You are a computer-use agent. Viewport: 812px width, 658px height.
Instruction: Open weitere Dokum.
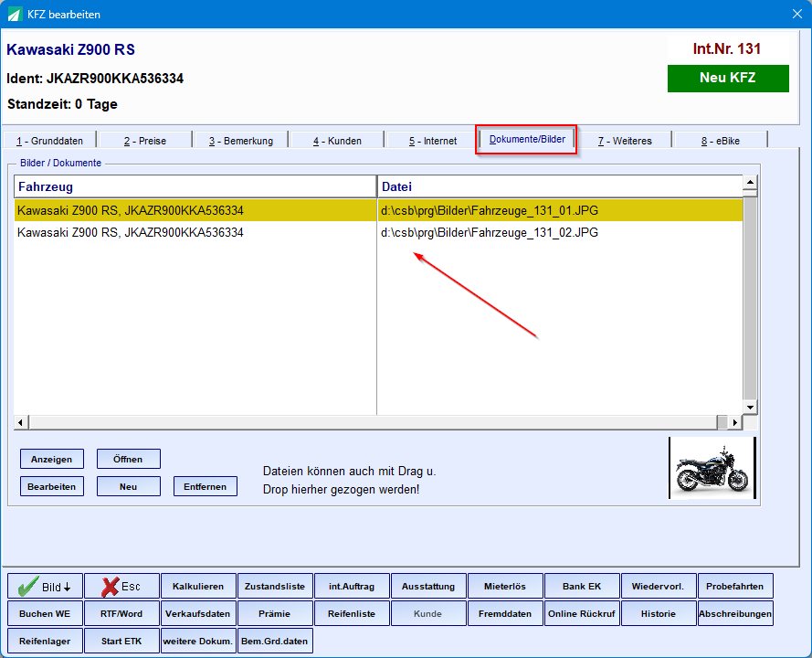pyautogui.click(x=198, y=641)
